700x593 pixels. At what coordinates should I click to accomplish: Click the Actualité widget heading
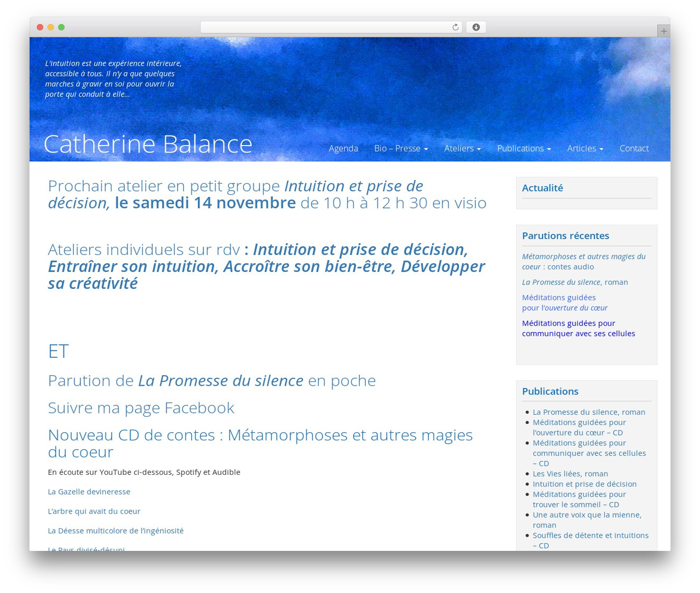542,188
